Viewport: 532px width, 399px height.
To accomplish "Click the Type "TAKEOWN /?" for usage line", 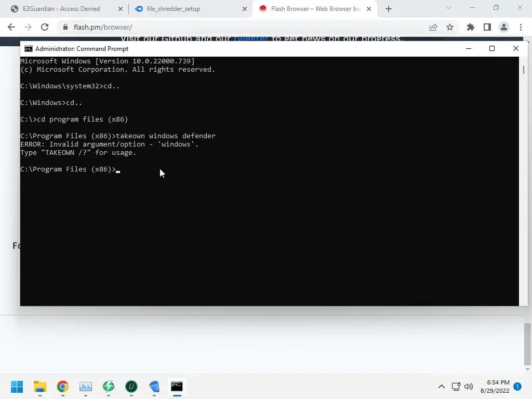I will click(78, 153).
